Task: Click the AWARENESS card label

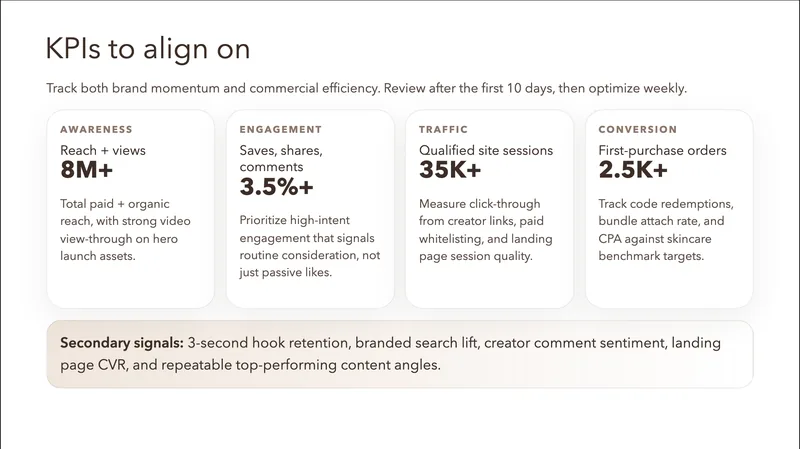Action: tap(96, 130)
